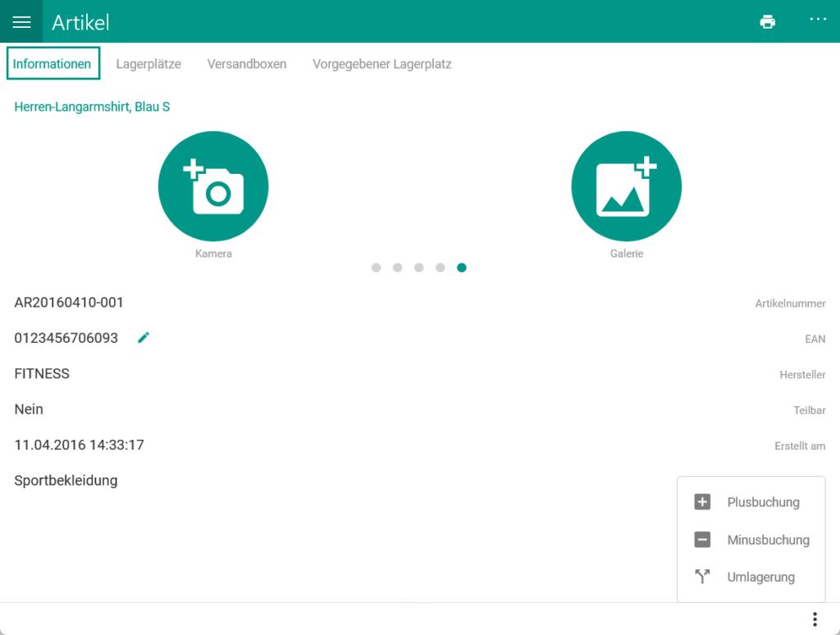840x635 pixels.
Task: Choose Minusbuchung from the popup menu
Action: tap(768, 540)
